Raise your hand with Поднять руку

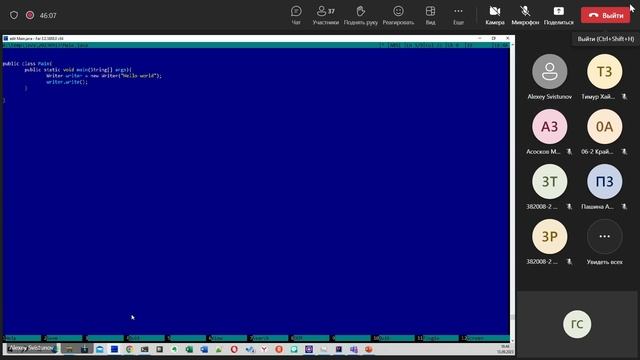pos(360,16)
